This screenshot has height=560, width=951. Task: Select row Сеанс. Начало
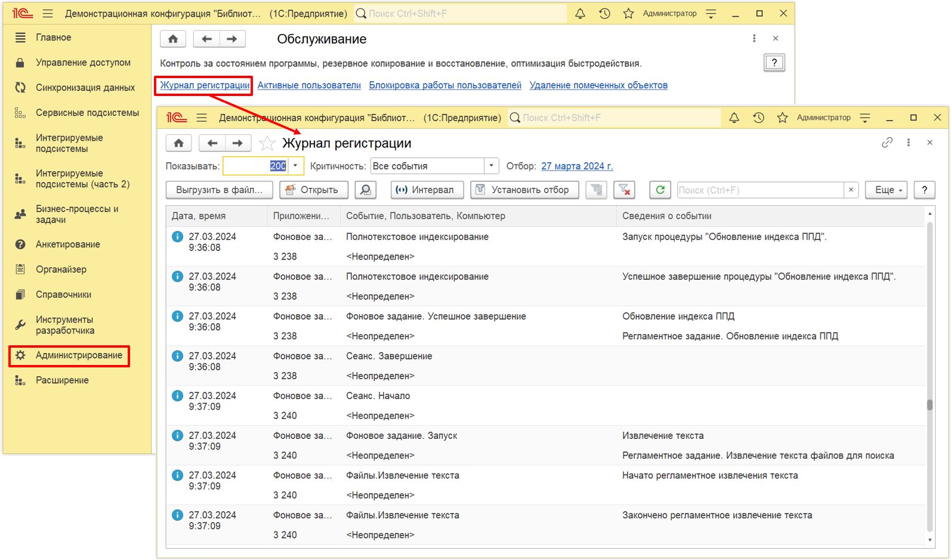pos(545,406)
